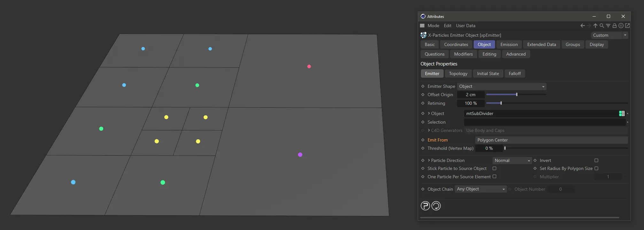Click the empty Selection link field
Image resolution: width=644 pixels, height=230 pixels.
(545, 122)
